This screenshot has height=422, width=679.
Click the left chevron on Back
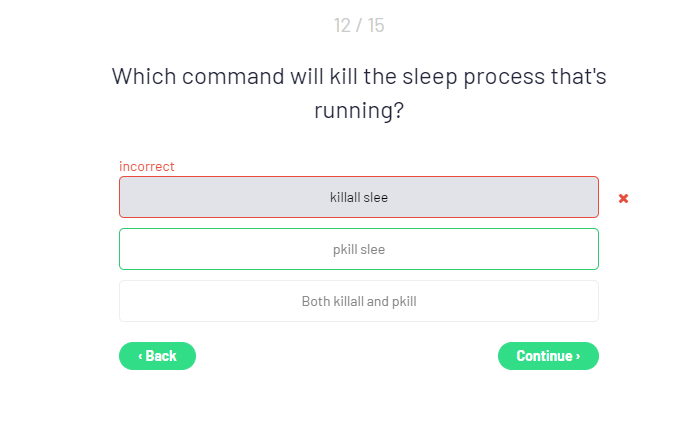140,356
